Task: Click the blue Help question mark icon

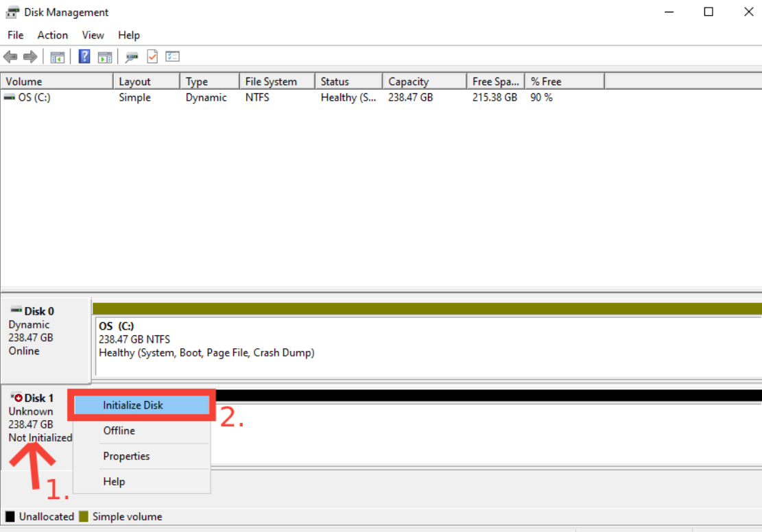Action: (x=84, y=57)
